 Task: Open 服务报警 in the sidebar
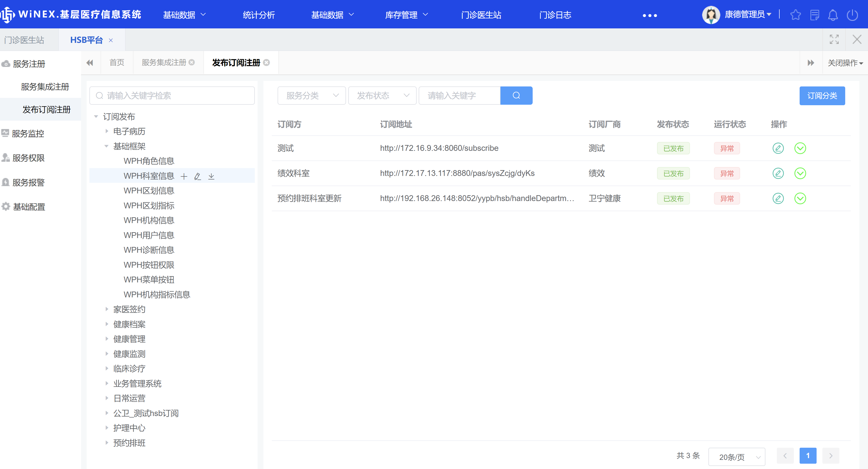click(x=28, y=183)
